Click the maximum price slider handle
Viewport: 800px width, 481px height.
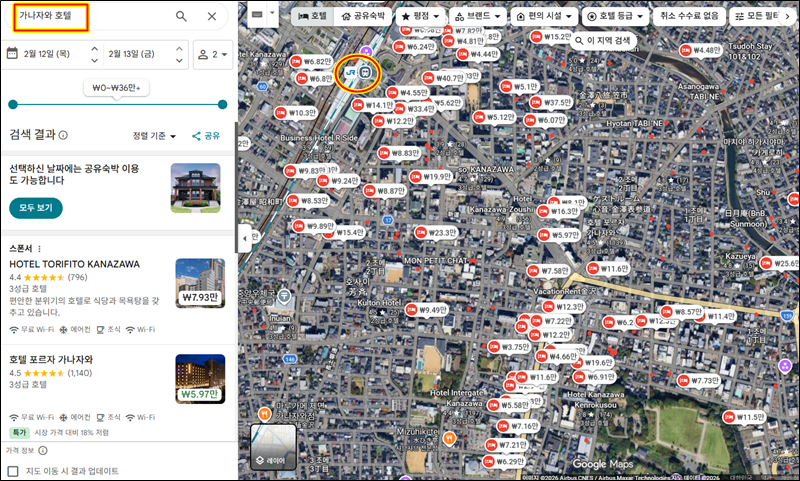pos(222,105)
